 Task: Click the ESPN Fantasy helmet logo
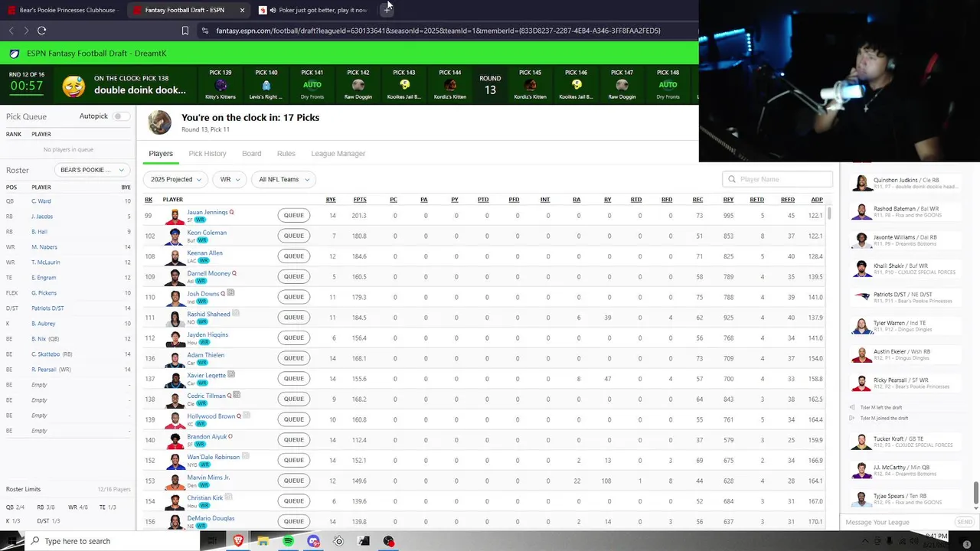tap(15, 54)
